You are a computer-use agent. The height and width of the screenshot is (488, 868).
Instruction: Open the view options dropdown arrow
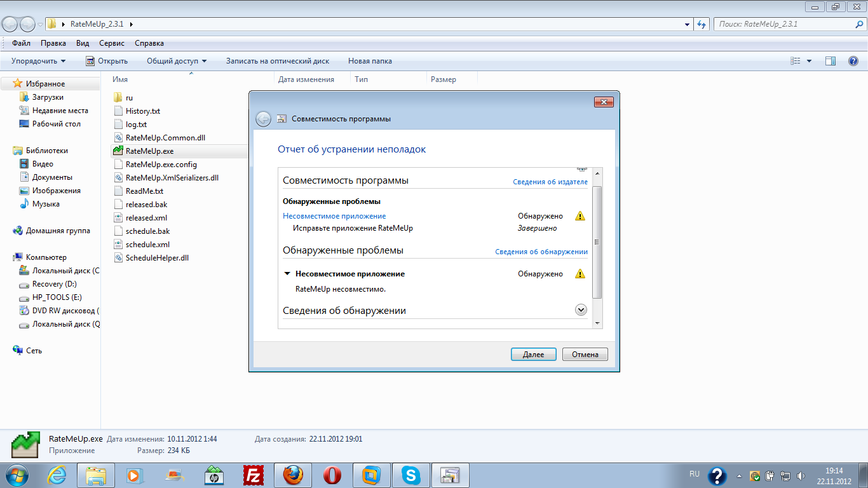(x=809, y=61)
